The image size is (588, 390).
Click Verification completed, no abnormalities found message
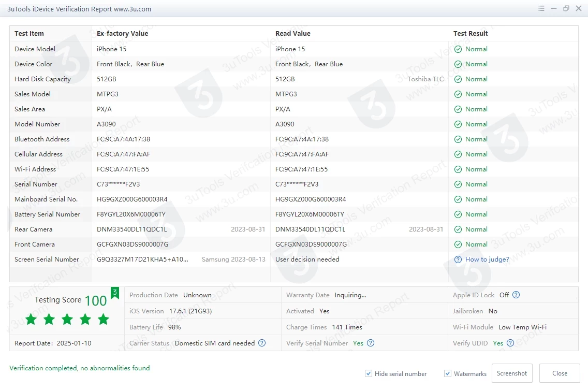(80, 368)
